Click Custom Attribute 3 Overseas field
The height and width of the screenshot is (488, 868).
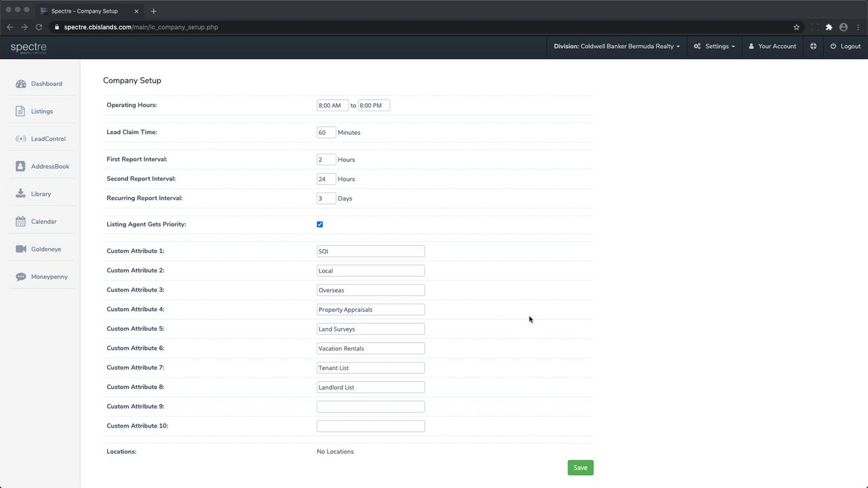point(371,290)
